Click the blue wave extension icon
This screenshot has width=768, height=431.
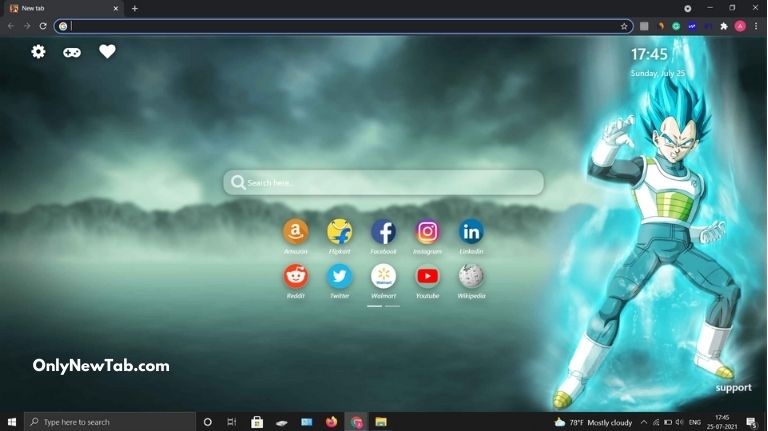(692, 26)
